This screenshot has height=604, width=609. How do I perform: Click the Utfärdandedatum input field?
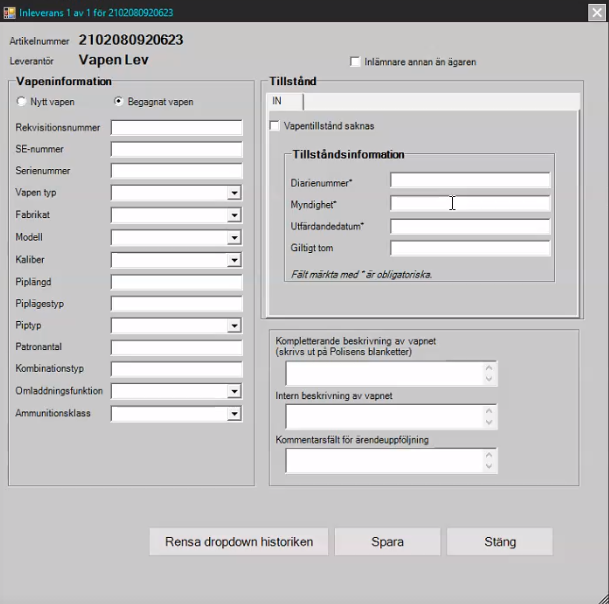(x=470, y=226)
